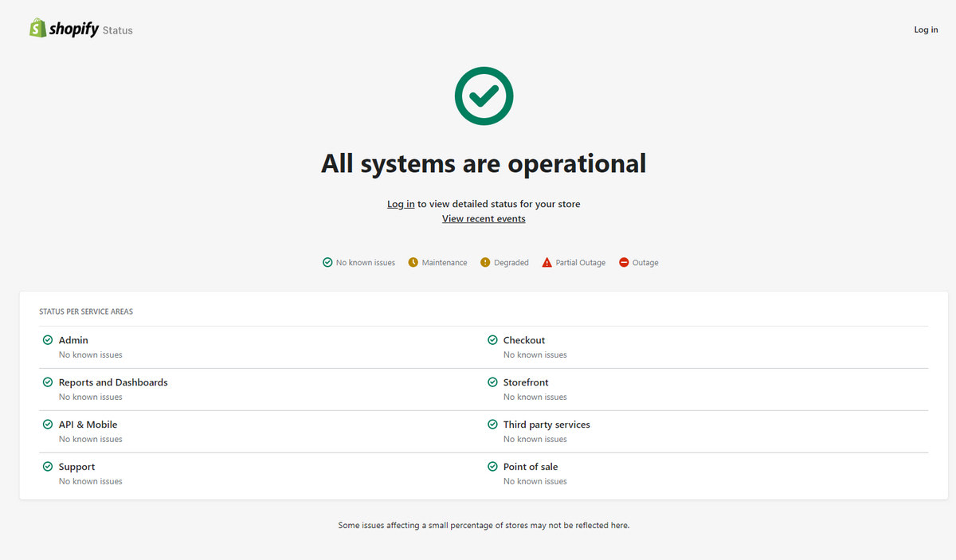The width and height of the screenshot is (956, 560).
Task: Click the Log in link below the heading
Action: pyautogui.click(x=401, y=204)
